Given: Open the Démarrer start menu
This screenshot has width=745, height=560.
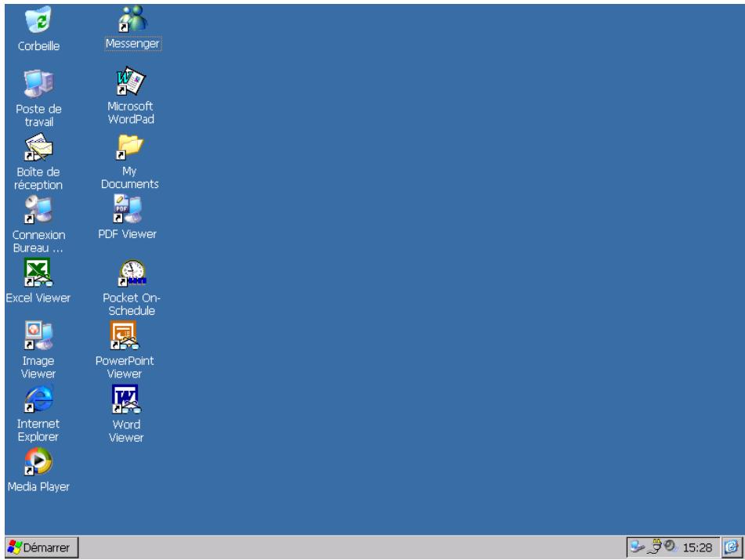Looking at the screenshot, I should (x=42, y=547).
